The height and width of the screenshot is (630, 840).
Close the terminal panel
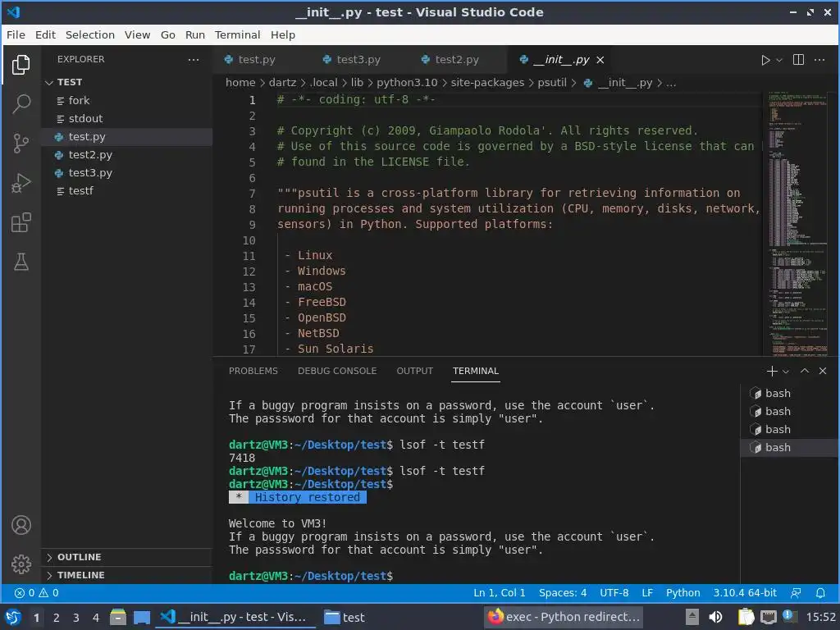(823, 371)
